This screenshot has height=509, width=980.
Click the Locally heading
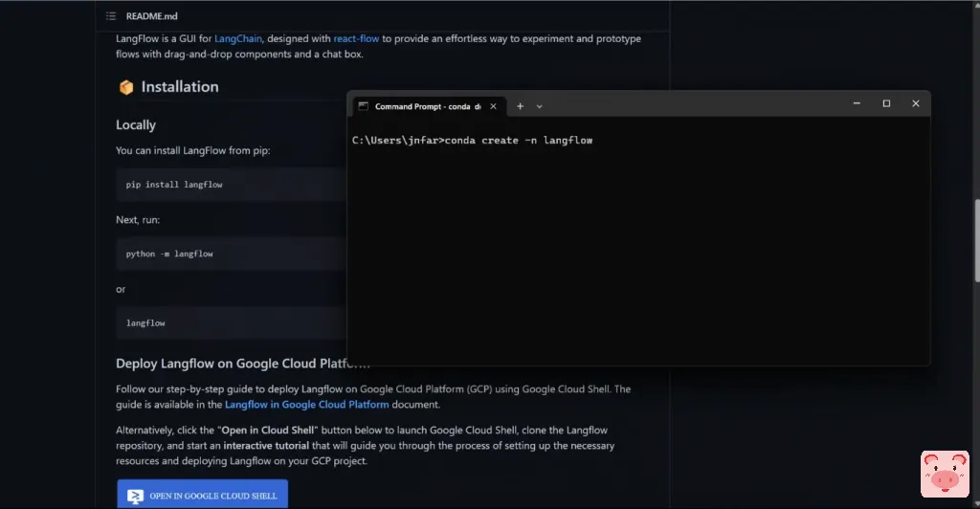[136, 125]
